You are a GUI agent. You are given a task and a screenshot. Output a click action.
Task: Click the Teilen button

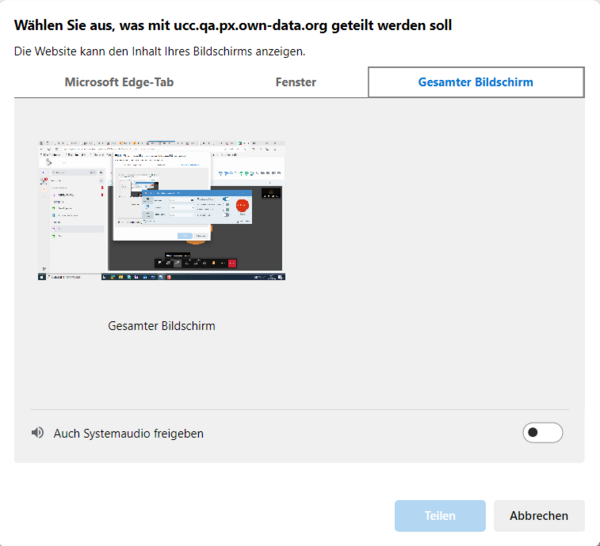pos(440,516)
